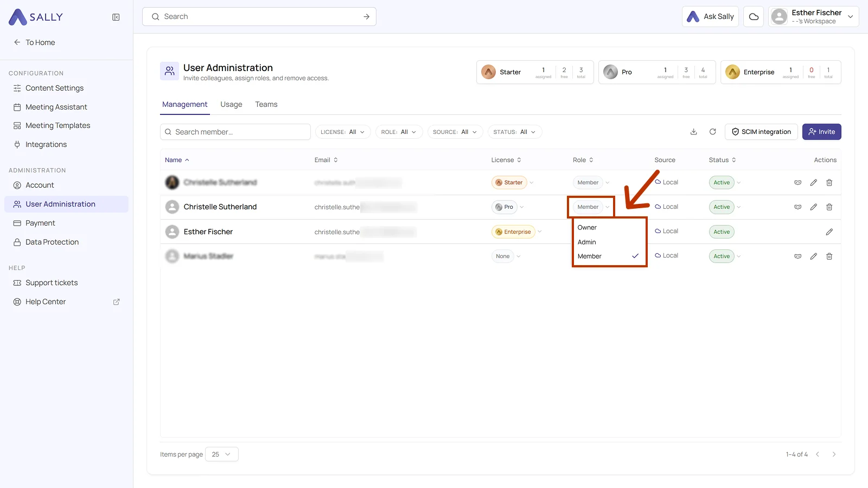Open Meeting Assistant settings

pyautogui.click(x=66, y=107)
